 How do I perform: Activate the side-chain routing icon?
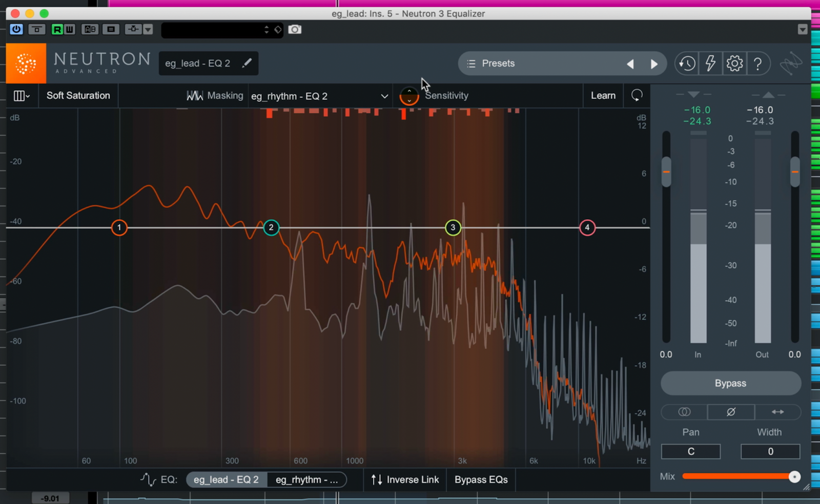point(133,29)
